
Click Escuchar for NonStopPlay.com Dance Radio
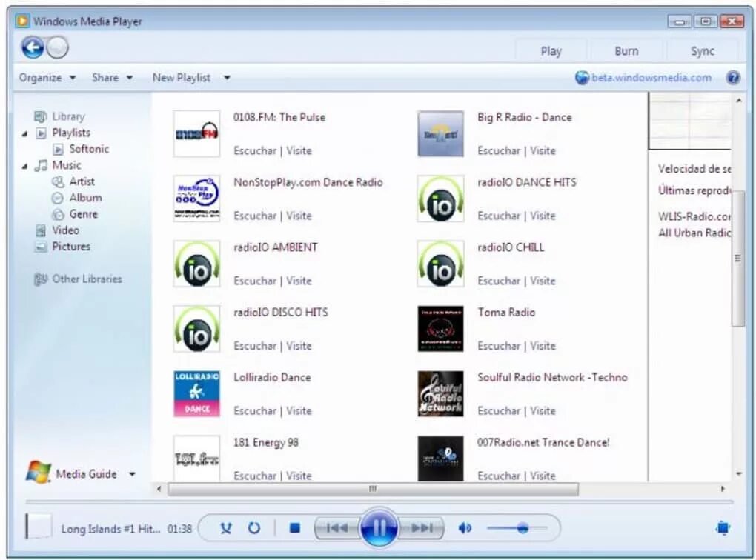coord(255,216)
